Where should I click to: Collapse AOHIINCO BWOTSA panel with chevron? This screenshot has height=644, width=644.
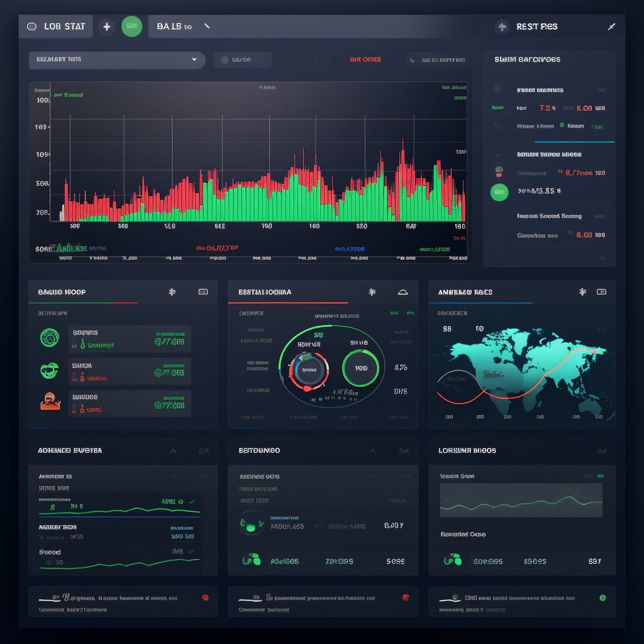tap(174, 451)
